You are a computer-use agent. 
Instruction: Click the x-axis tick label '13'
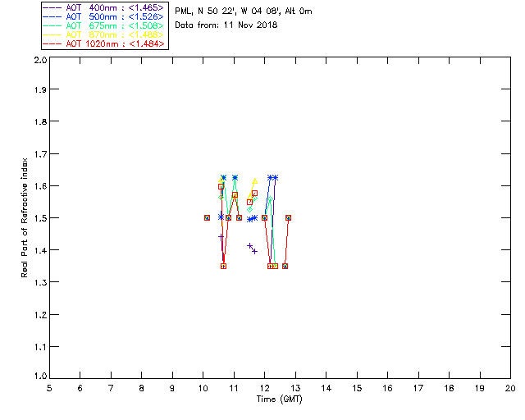pos(295,388)
